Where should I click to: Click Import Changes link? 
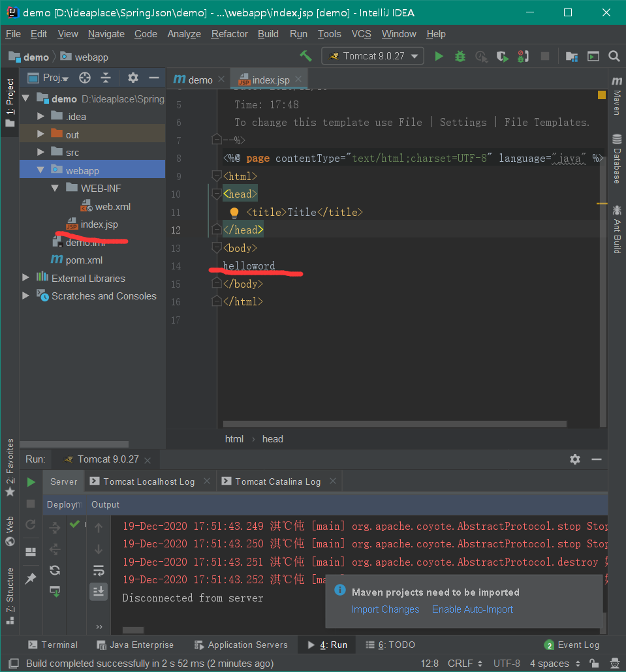[386, 609]
